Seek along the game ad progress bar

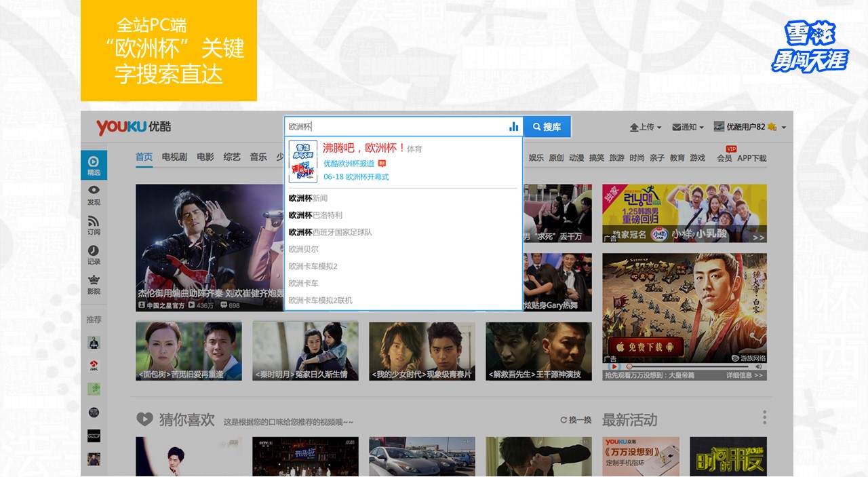click(x=687, y=366)
